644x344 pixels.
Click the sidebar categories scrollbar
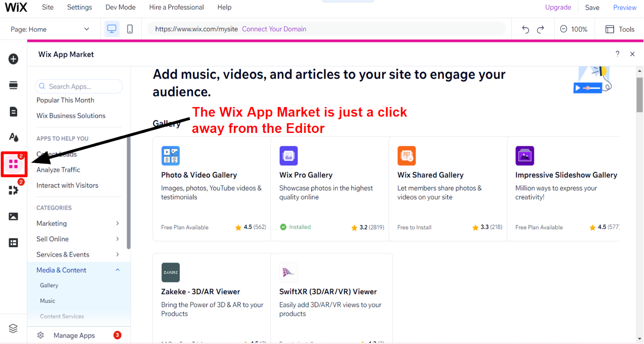click(x=129, y=193)
